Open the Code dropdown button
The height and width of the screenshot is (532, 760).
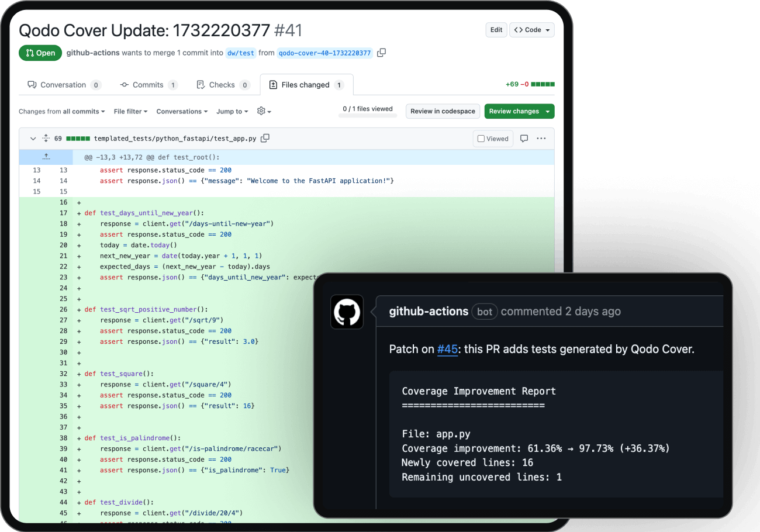coord(532,30)
